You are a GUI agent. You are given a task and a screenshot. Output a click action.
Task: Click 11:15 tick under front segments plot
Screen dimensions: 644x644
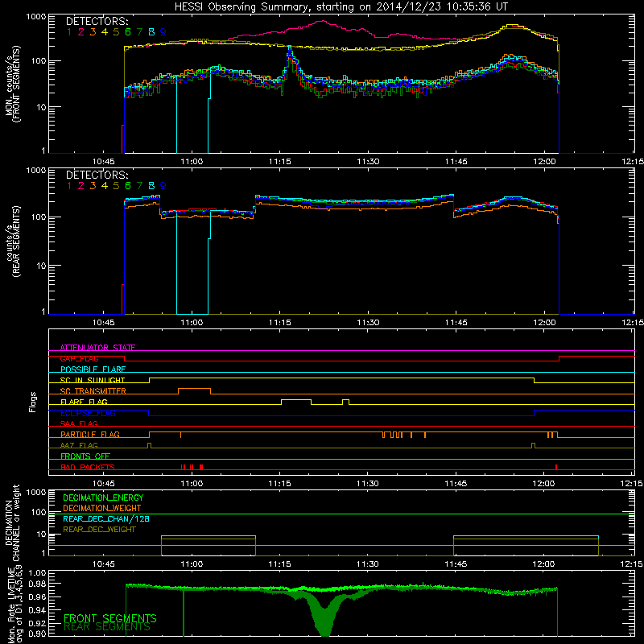279,162
